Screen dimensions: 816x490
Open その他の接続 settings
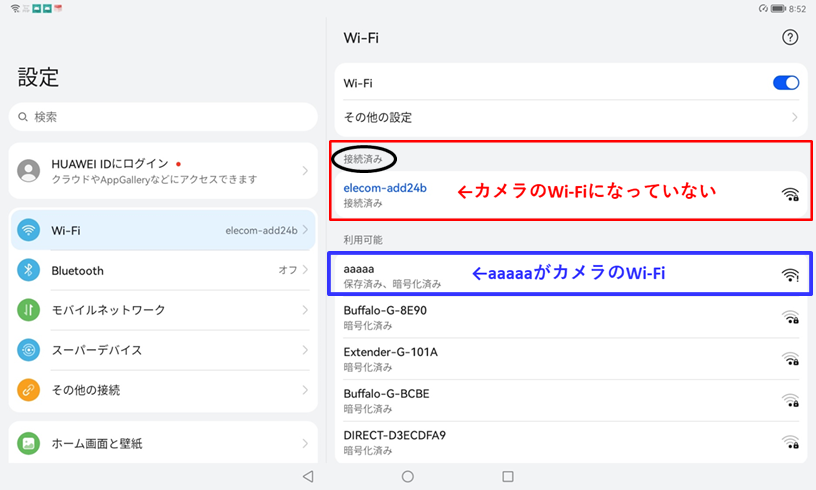click(163, 390)
